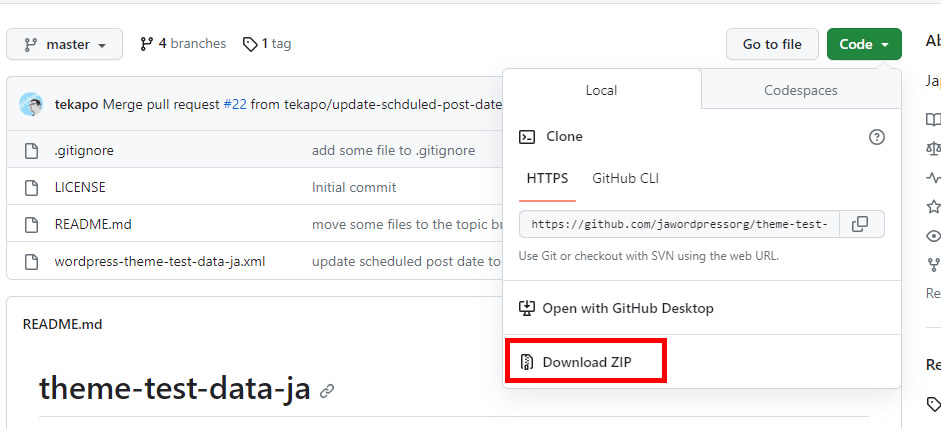Click the clone help question mark icon

(877, 137)
